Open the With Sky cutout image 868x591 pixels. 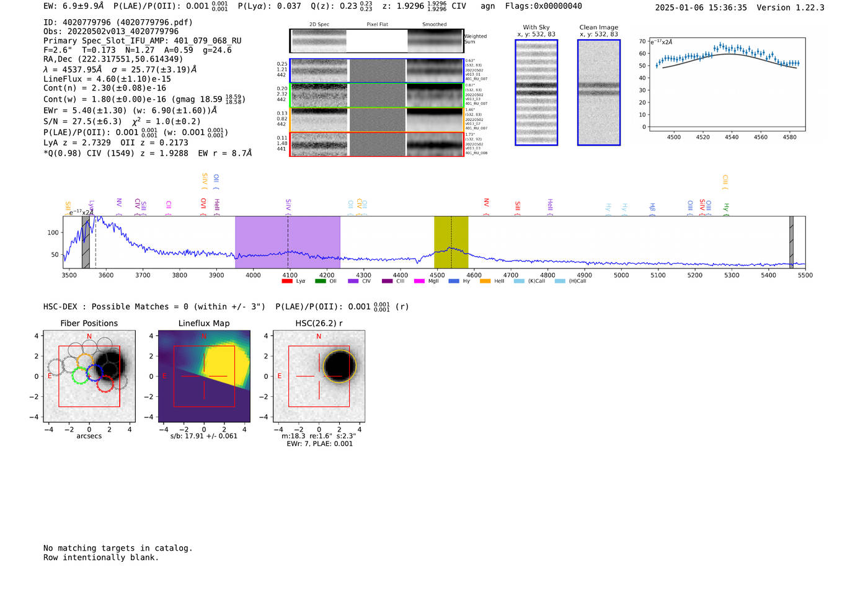(536, 92)
